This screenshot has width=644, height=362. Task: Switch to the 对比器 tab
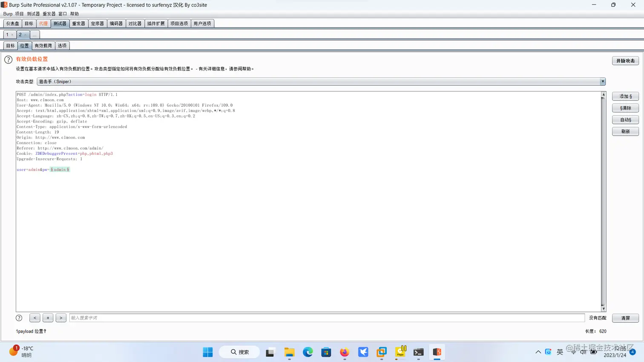tap(135, 24)
